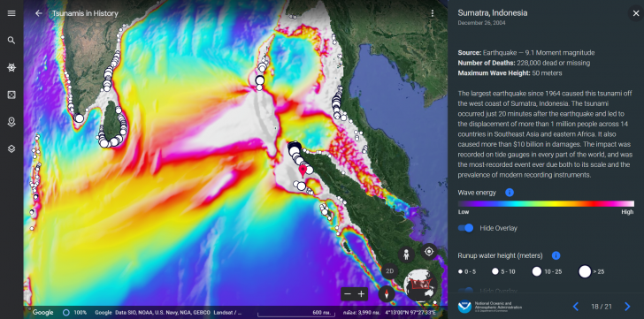Click the 'Tsunamis in History' title
The width and height of the screenshot is (644, 319).
click(85, 13)
